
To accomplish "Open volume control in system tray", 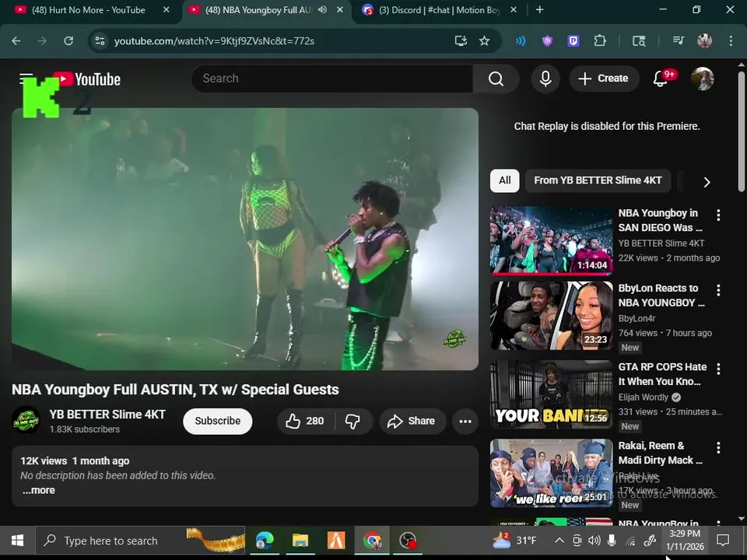I will 594,541.
